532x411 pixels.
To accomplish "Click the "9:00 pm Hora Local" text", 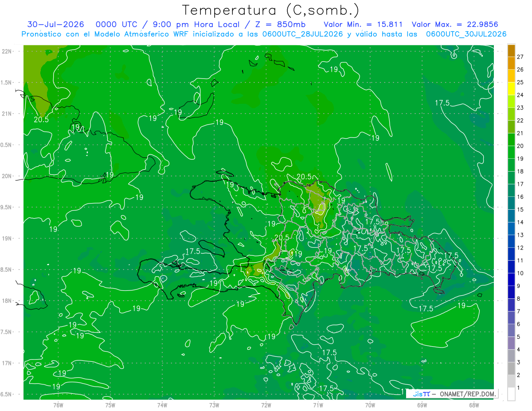I will pyautogui.click(x=196, y=24).
